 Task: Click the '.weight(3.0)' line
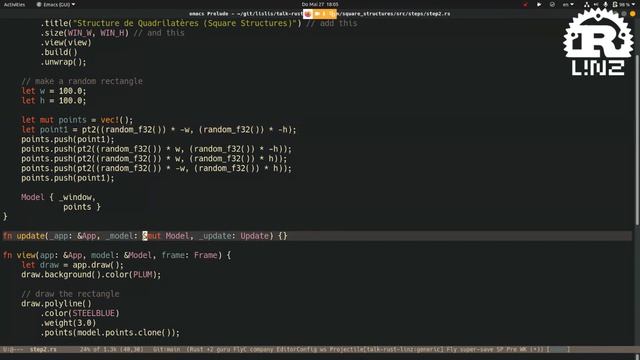click(x=68, y=323)
